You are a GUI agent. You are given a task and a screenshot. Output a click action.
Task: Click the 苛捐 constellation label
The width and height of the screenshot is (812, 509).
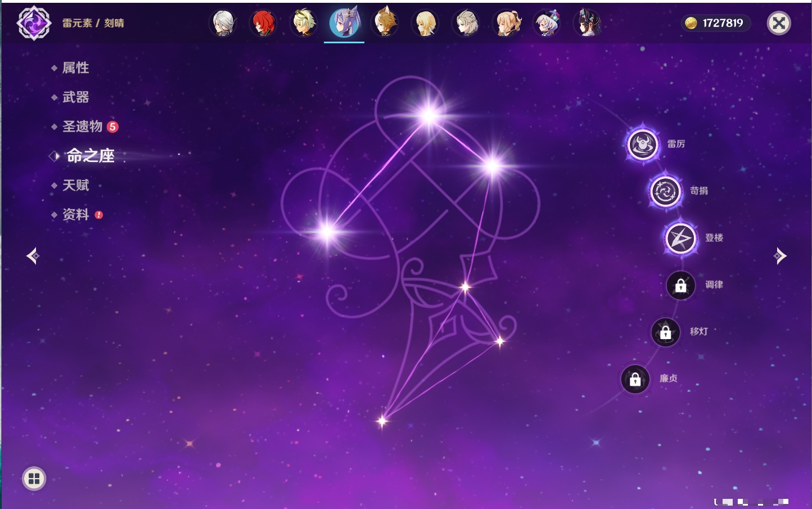(x=699, y=191)
